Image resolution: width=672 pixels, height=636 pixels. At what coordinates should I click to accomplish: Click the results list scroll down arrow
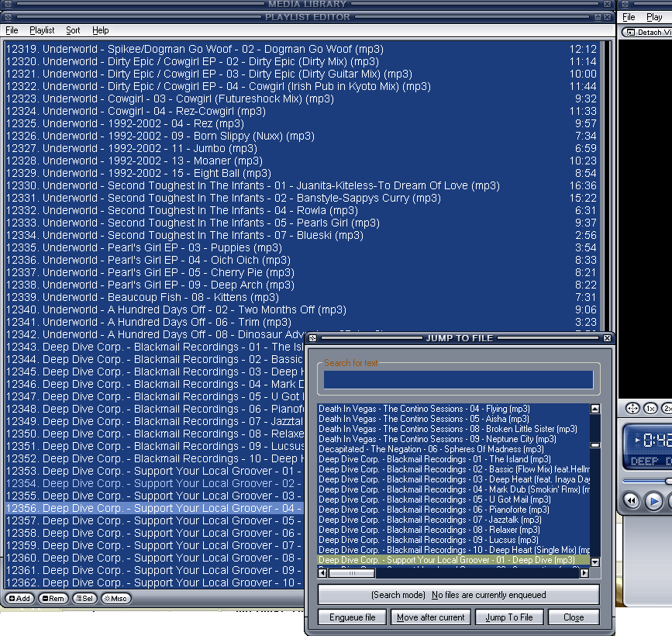pyautogui.click(x=594, y=562)
